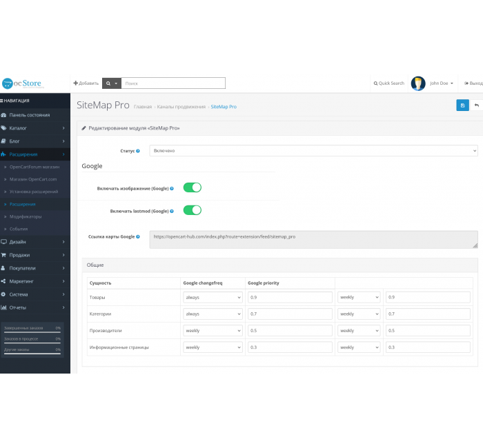Expand the Каталог menu in sidebar

[x=34, y=128]
